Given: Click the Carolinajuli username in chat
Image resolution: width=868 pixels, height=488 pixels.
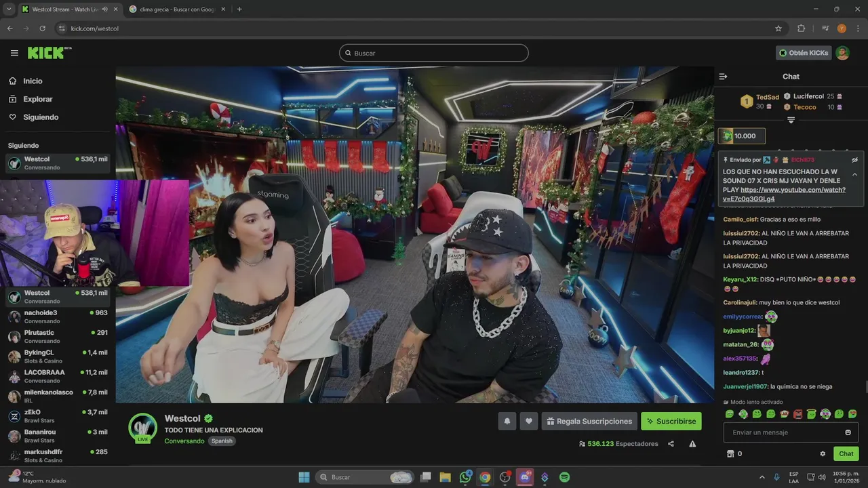Looking at the screenshot, I should point(740,302).
